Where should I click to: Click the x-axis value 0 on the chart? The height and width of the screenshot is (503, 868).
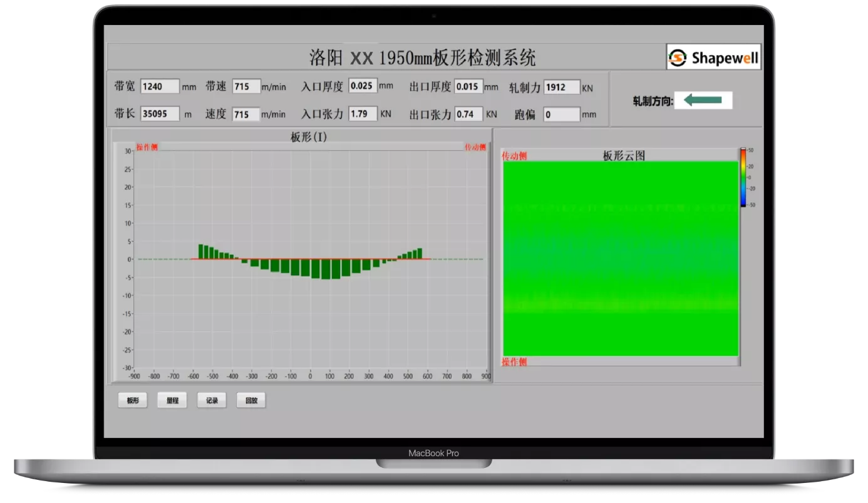[310, 376]
